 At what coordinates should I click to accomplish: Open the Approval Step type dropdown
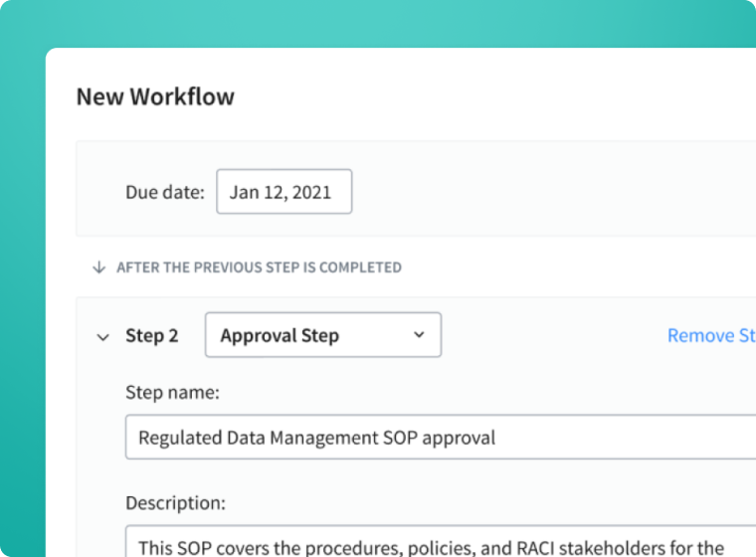[x=322, y=335]
